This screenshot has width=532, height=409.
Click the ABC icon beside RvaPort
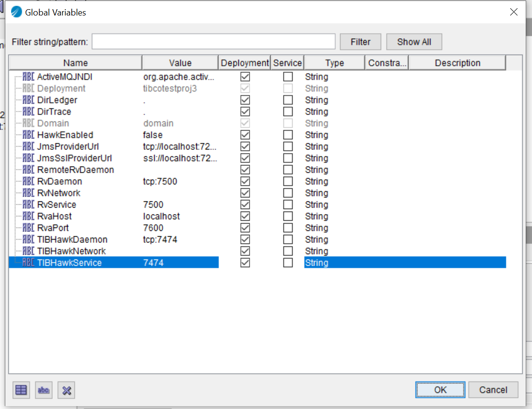click(29, 228)
